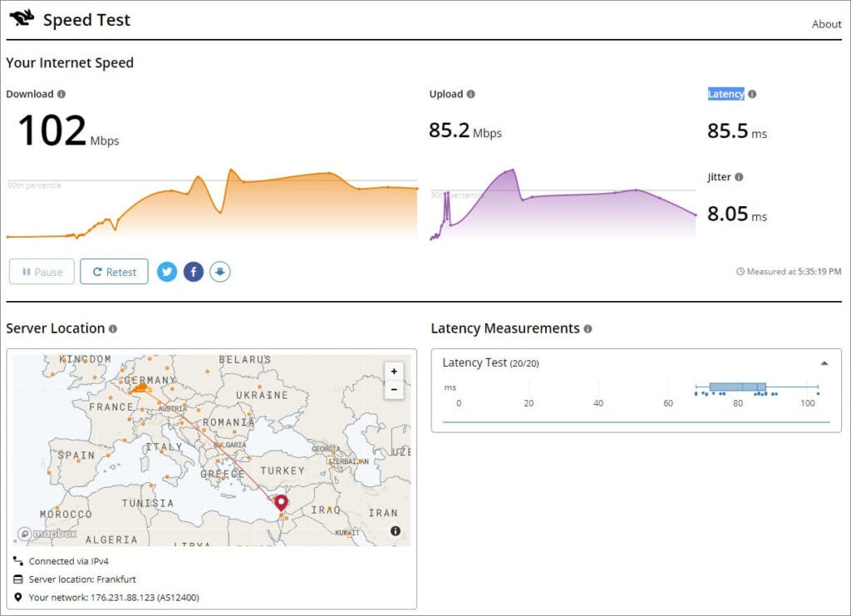The height and width of the screenshot is (616, 851).
Task: Open the About page link
Action: pos(826,24)
